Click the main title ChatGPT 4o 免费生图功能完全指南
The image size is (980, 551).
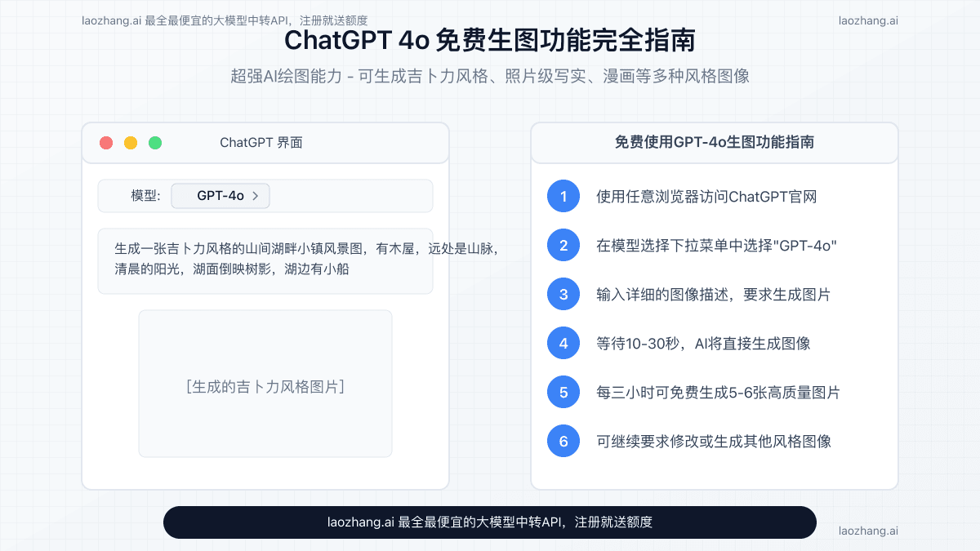(490, 41)
